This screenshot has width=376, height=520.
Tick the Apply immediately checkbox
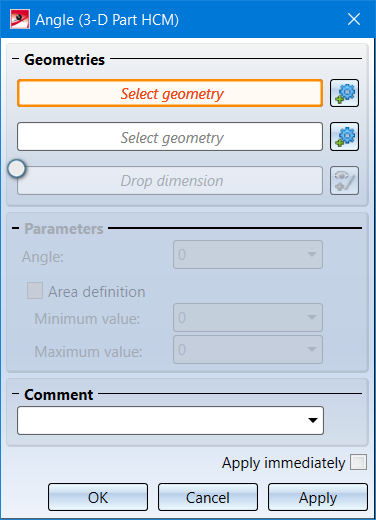[x=358, y=462]
